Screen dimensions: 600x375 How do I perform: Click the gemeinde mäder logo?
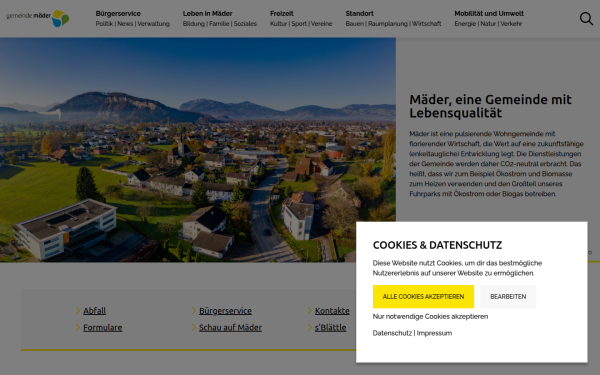tap(38, 18)
